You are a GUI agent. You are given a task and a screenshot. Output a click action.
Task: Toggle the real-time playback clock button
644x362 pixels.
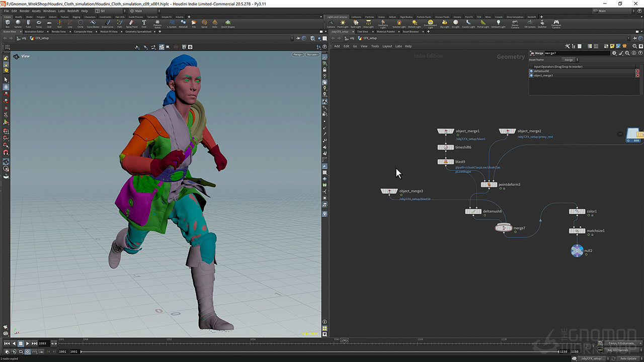pyautogui.click(x=28, y=352)
